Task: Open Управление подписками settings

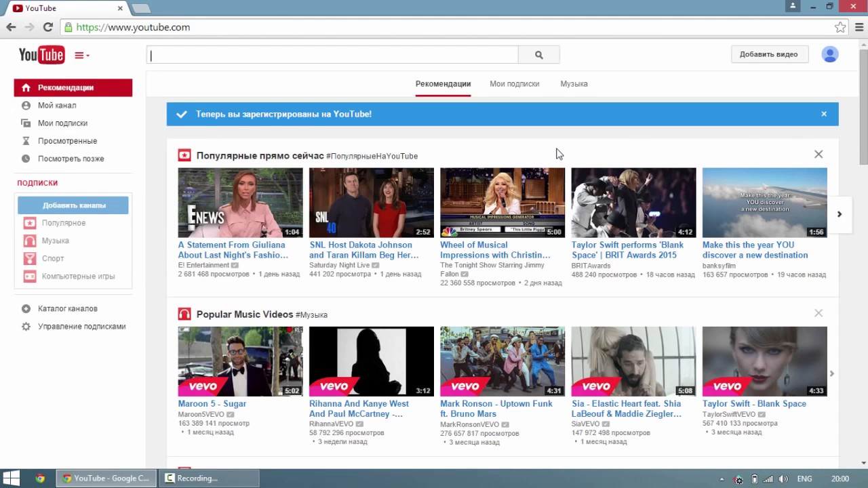Action: [x=81, y=327]
